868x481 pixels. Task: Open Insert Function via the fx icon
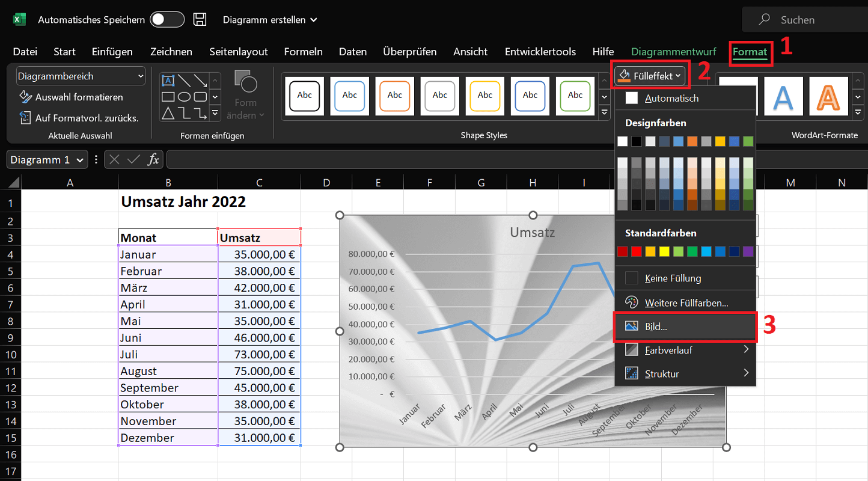pyautogui.click(x=153, y=159)
